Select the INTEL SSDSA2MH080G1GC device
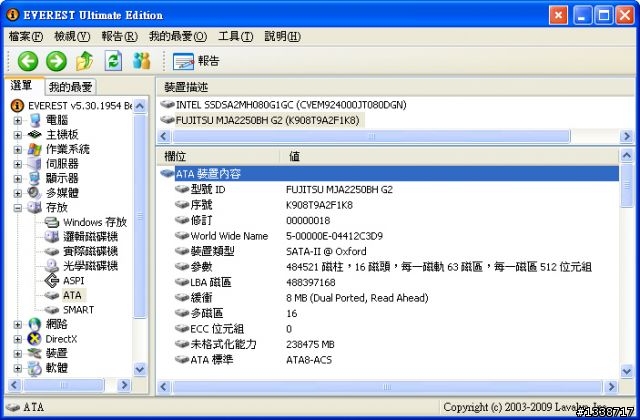Screen dimensions: 640x420 click(291, 105)
